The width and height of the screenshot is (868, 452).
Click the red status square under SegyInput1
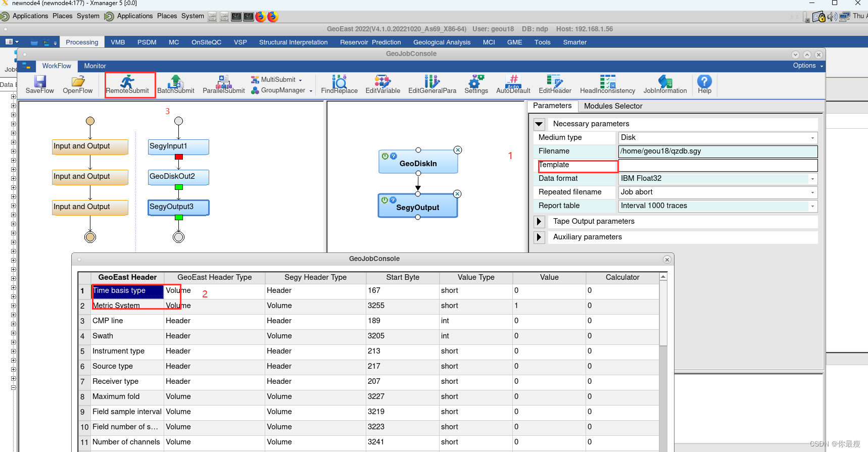[178, 157]
